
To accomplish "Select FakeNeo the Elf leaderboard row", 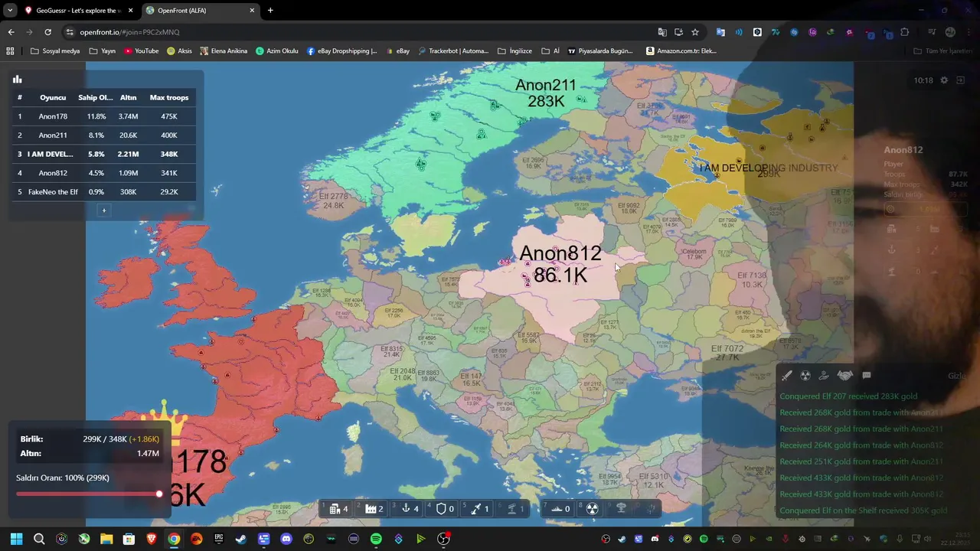I will tap(103, 192).
